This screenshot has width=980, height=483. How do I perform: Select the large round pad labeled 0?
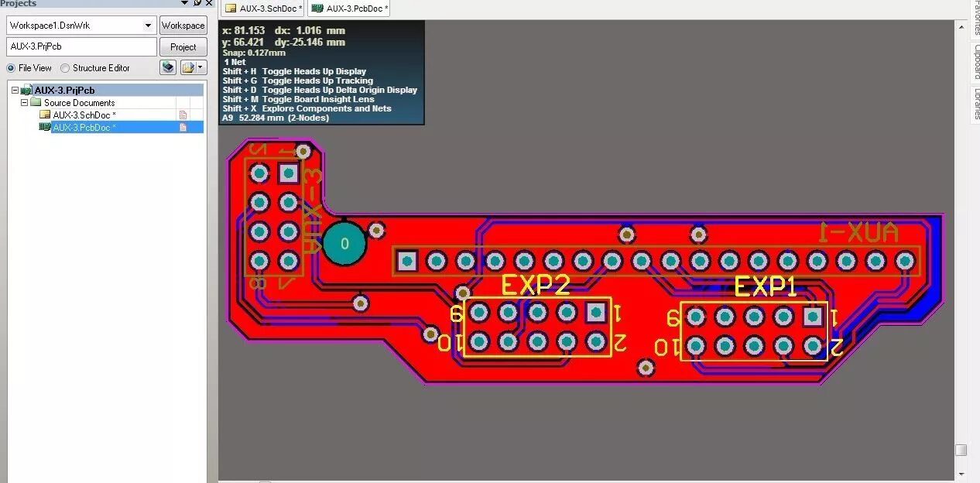point(344,244)
